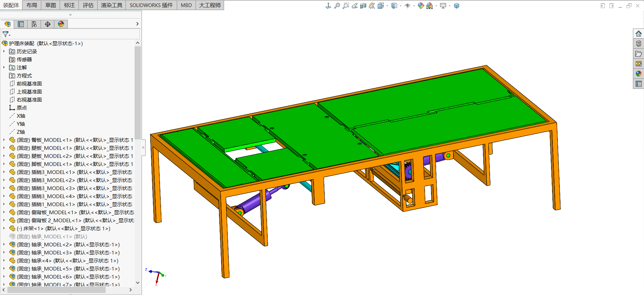Screen dimensions: 644x295
Task: Click the Previous View icon
Action: (x=355, y=6)
